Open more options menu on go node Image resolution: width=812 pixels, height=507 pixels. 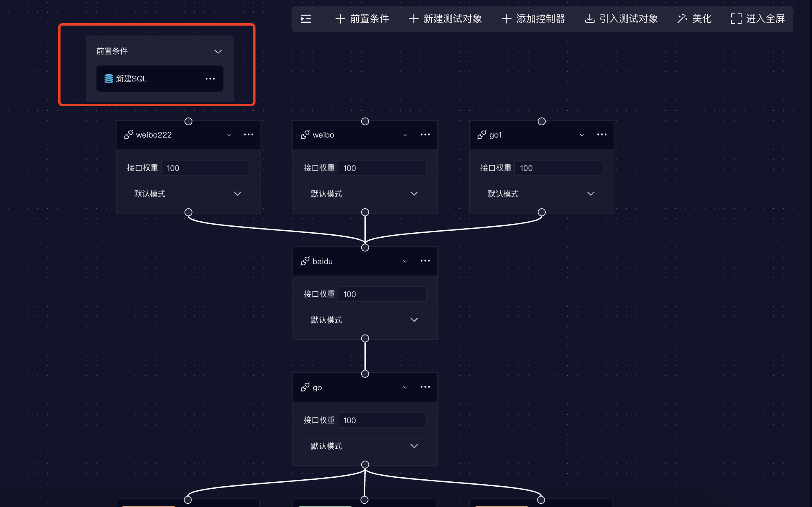(425, 387)
